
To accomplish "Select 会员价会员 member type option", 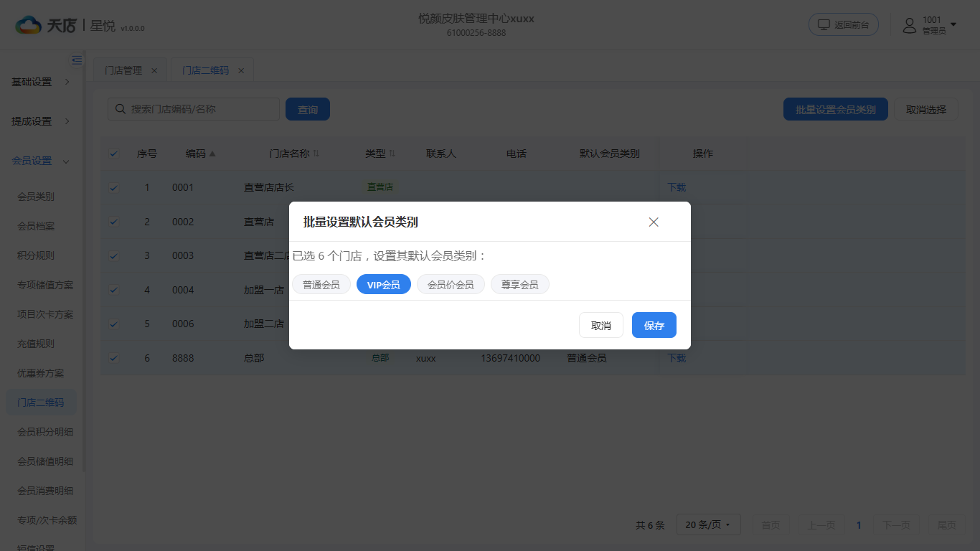I will [451, 284].
